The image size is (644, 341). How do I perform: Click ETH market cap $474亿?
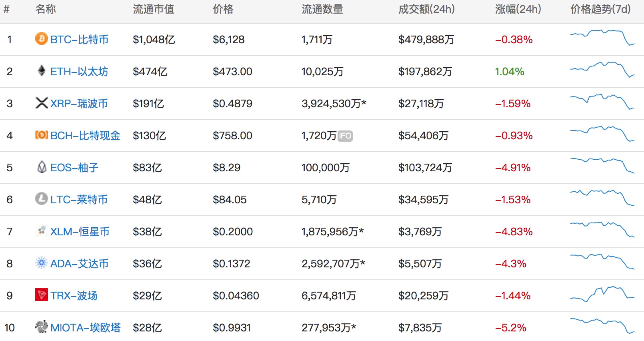(x=150, y=72)
